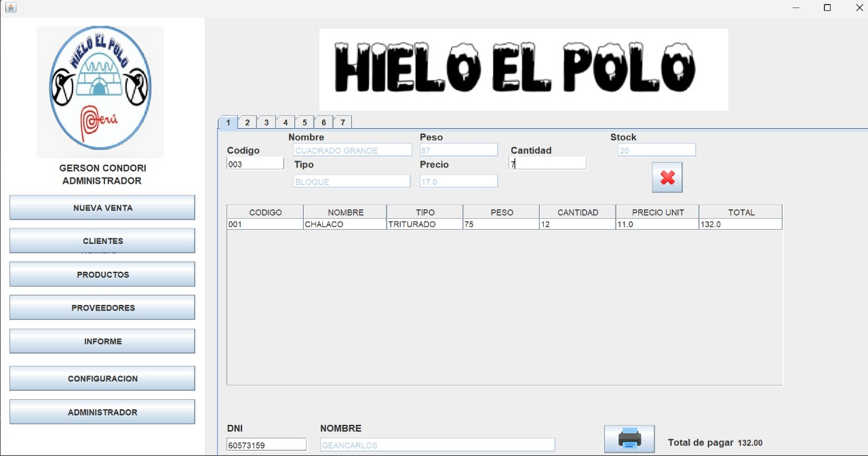Click the Total de pagar amount 132.00
Screen dimensions: 868x456
coord(750,442)
